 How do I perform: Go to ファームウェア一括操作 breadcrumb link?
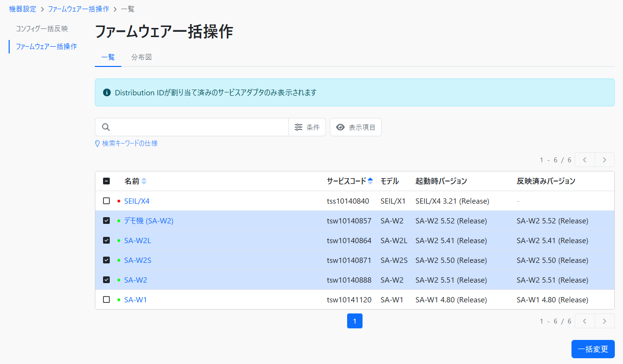[78, 9]
